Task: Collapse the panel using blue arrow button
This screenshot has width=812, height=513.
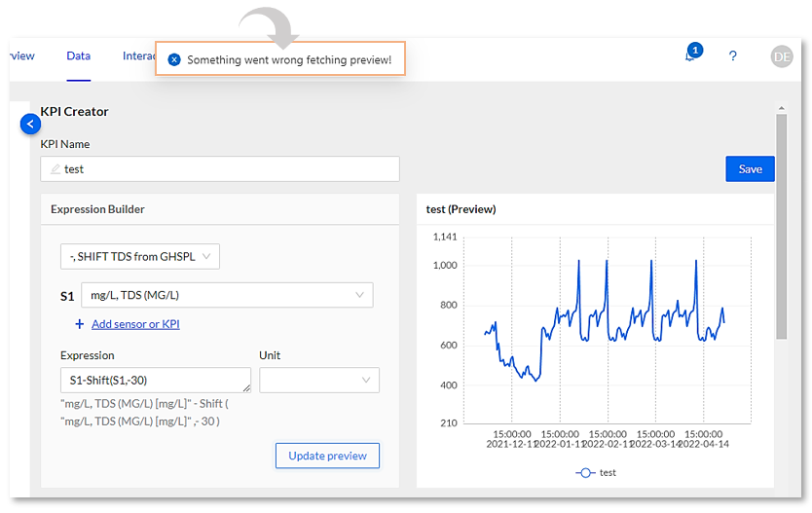Action: tap(30, 124)
